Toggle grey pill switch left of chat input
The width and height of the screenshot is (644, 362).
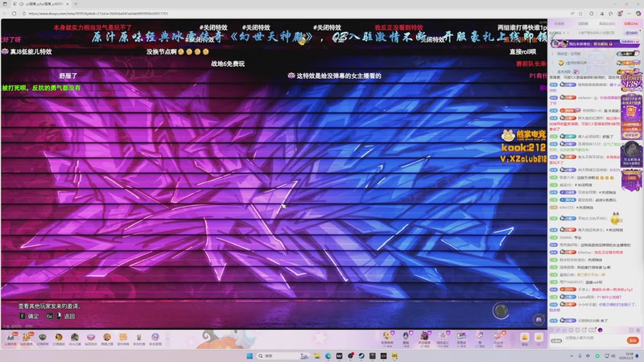click(x=556, y=340)
